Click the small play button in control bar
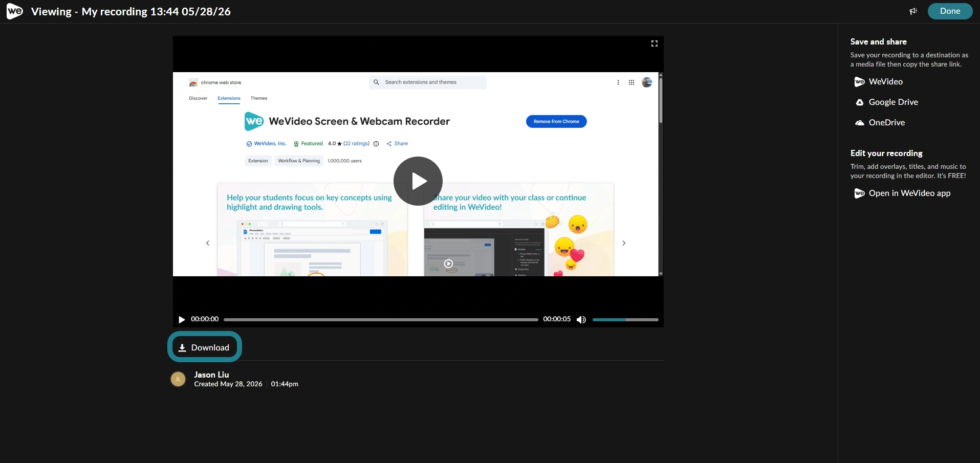The height and width of the screenshot is (463, 980). click(182, 319)
